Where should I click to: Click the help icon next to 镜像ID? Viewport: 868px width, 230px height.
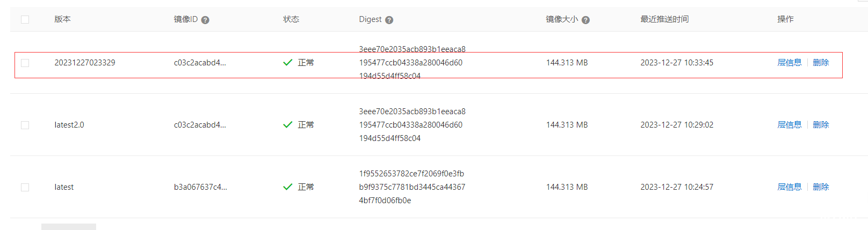point(205,20)
